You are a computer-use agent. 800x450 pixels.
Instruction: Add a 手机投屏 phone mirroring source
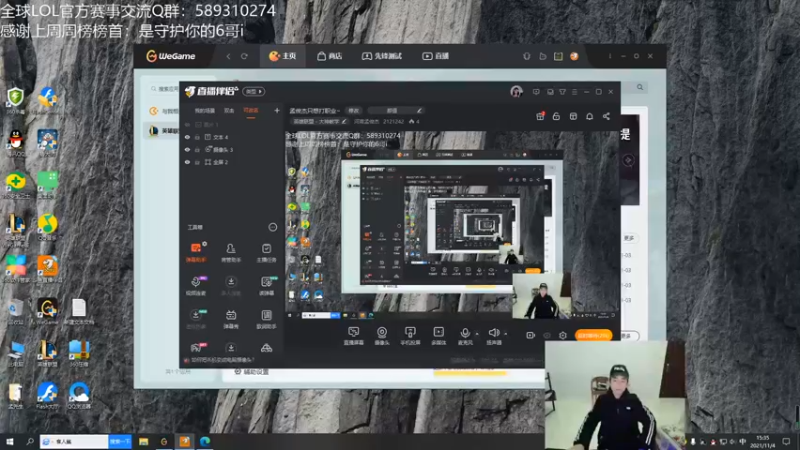410,336
